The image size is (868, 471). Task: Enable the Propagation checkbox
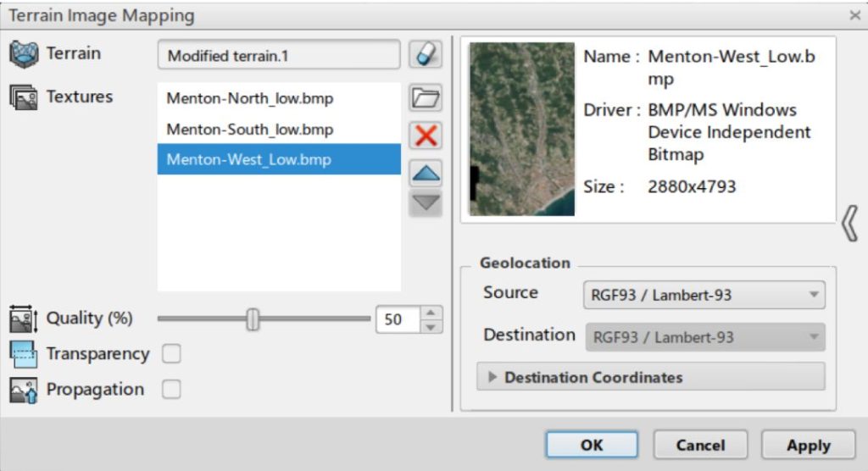tap(171, 390)
